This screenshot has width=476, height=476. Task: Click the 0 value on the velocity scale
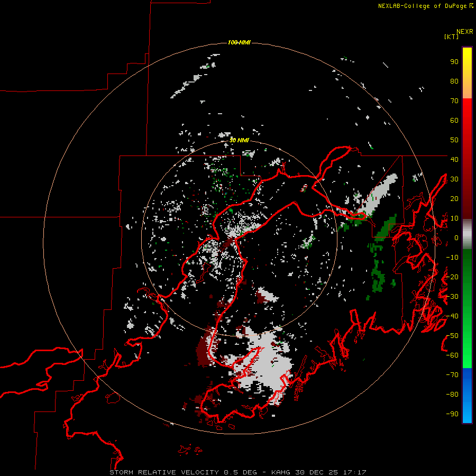point(456,238)
